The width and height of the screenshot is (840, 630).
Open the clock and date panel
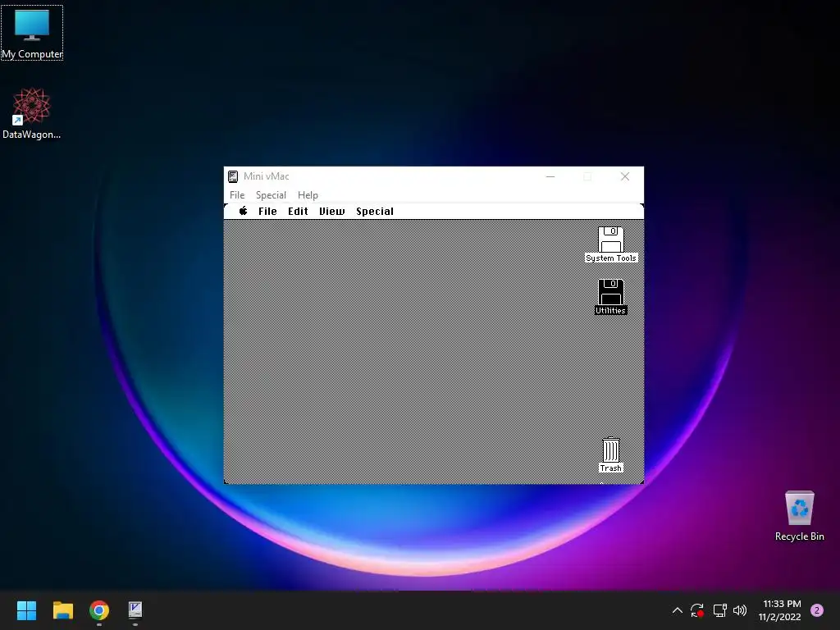click(781, 610)
